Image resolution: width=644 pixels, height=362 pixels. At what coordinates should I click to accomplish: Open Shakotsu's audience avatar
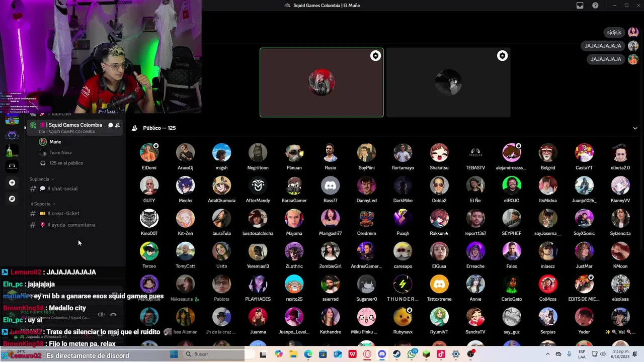(439, 153)
